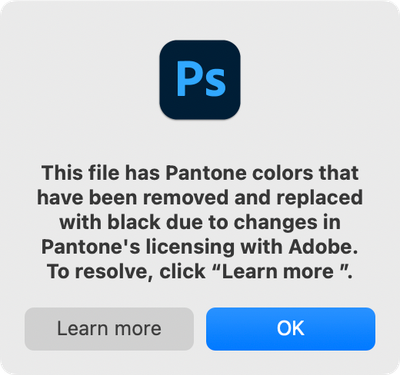The width and height of the screenshot is (400, 375).
Task: Dismiss the Pantone warning via OK
Action: pyautogui.click(x=291, y=329)
